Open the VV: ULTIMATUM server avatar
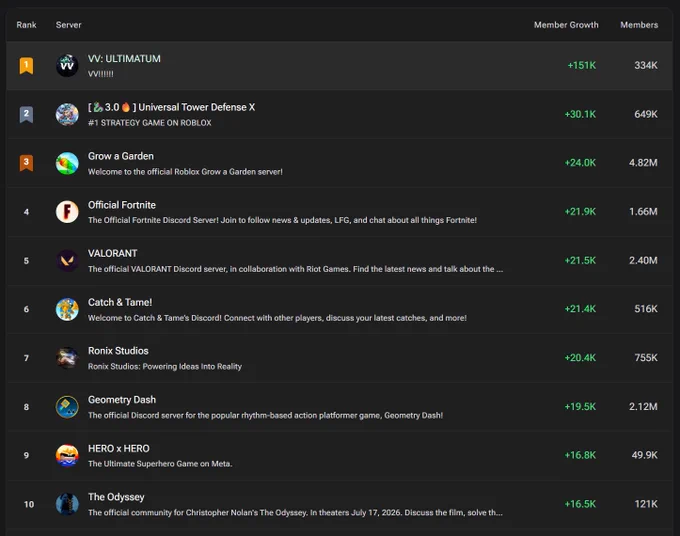The width and height of the screenshot is (680, 536). click(67, 65)
